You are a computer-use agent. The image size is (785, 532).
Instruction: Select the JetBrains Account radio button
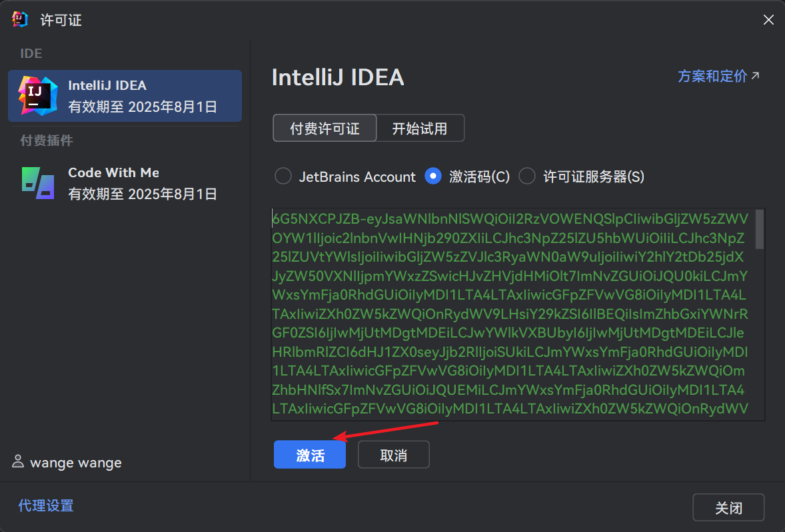283,176
